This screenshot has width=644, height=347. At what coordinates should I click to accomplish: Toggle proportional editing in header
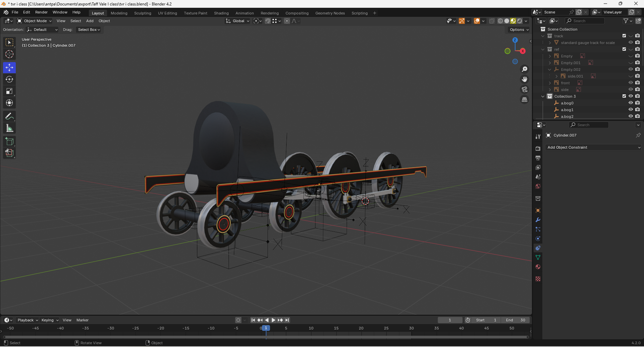pos(287,21)
